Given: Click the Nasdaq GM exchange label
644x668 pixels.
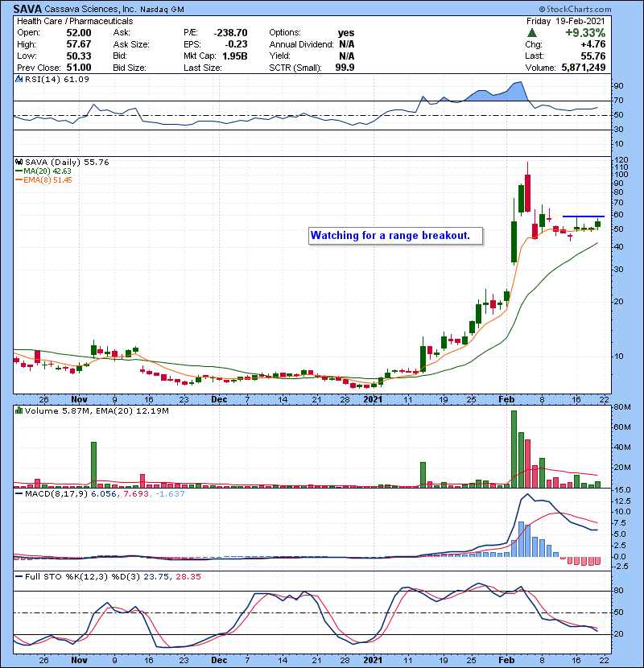Looking at the screenshot, I should point(162,10).
